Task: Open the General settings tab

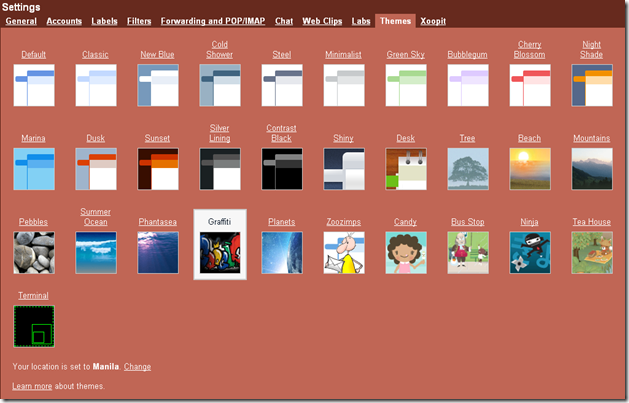Action: click(x=21, y=21)
